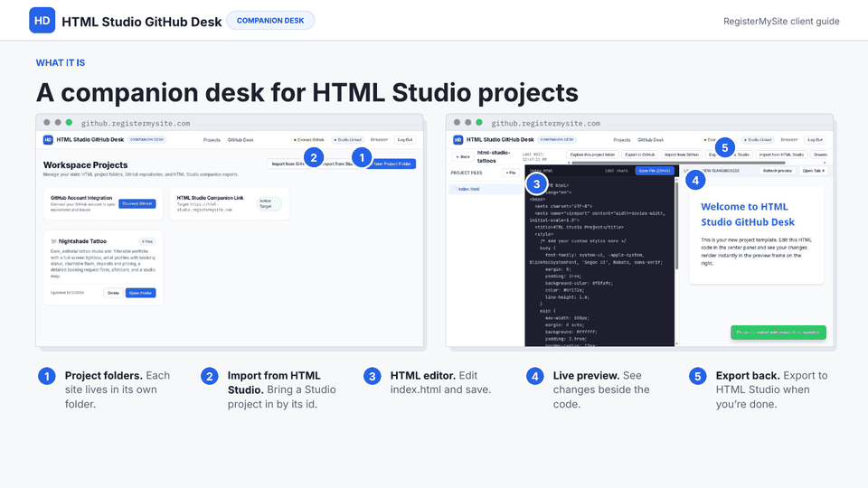Click the HTML Studio Companion Link card title

click(210, 198)
